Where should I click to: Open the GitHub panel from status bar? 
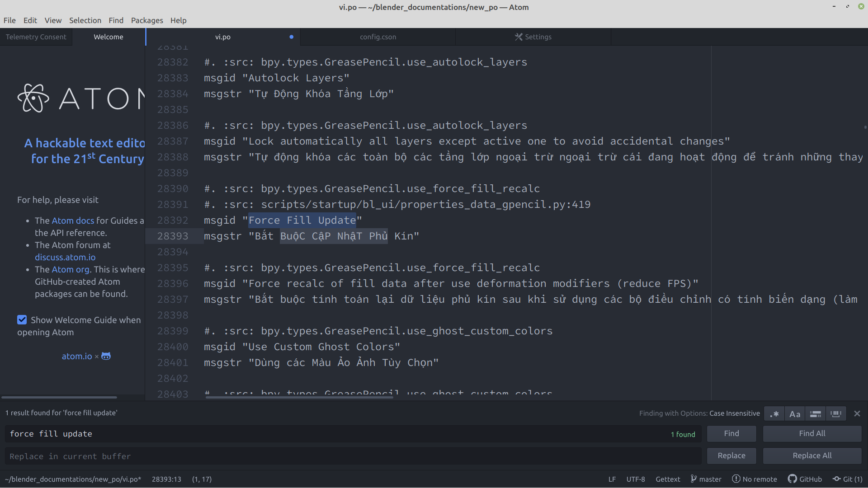805,479
